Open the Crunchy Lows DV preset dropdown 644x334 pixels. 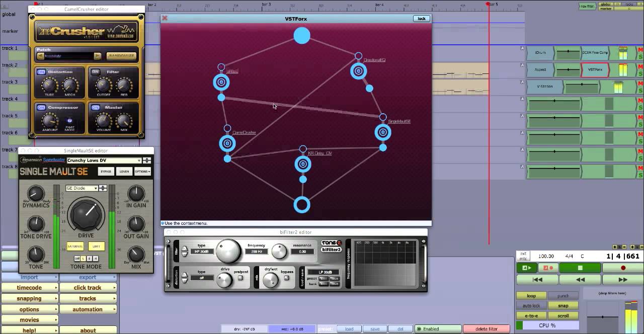[x=104, y=160]
